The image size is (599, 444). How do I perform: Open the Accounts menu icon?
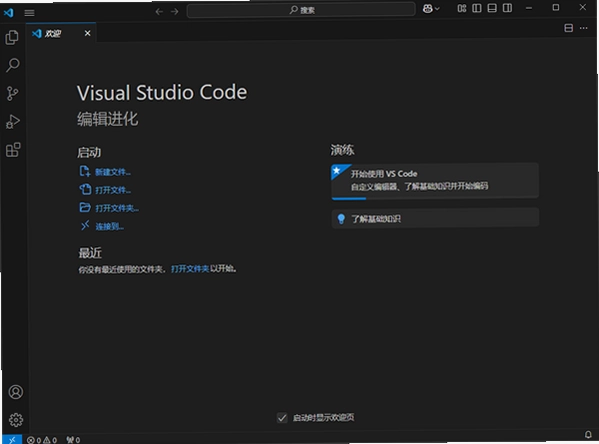pyautogui.click(x=16, y=392)
